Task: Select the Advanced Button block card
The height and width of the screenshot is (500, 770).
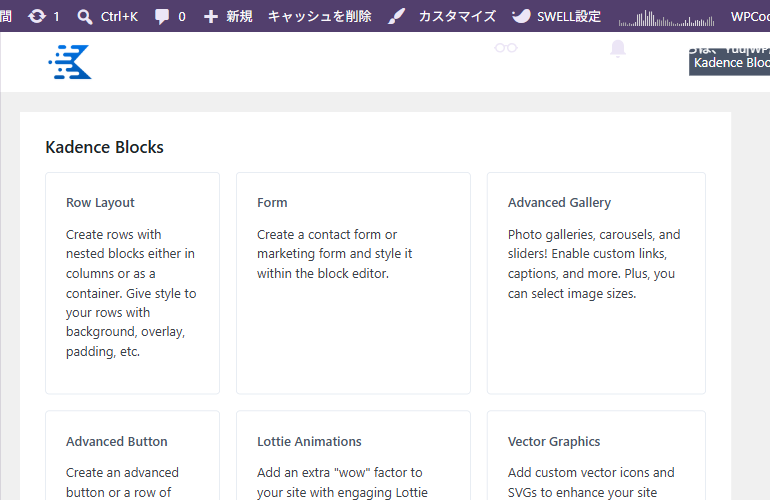Action: 133,455
